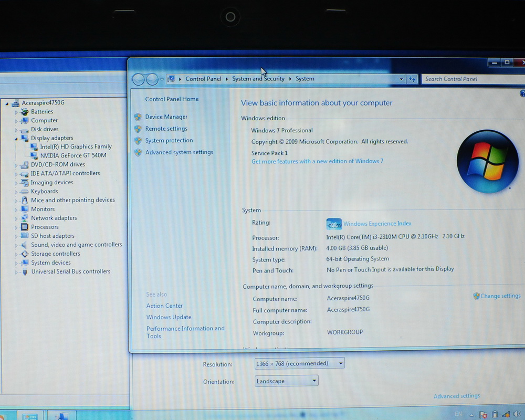
Task: Click the SD host adapters icon
Action: coord(25,236)
